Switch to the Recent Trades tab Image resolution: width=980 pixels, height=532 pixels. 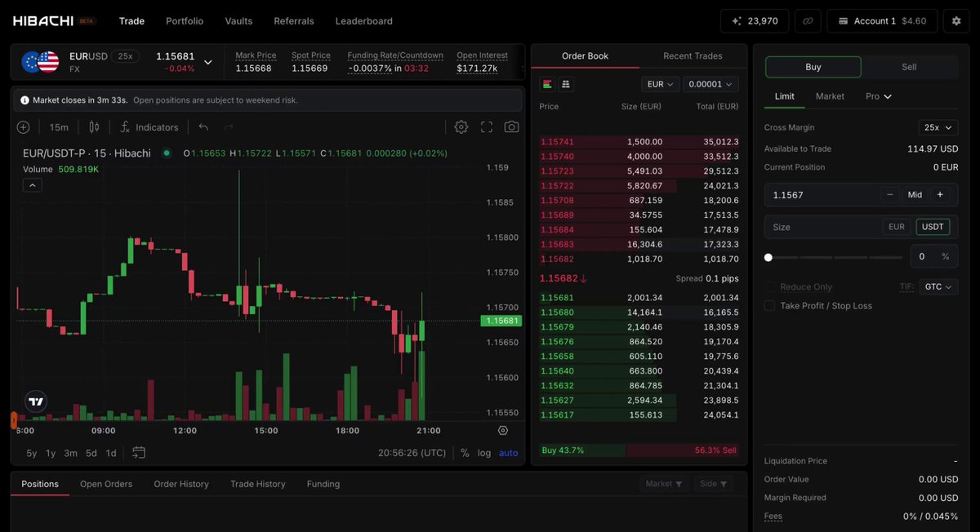[693, 56]
